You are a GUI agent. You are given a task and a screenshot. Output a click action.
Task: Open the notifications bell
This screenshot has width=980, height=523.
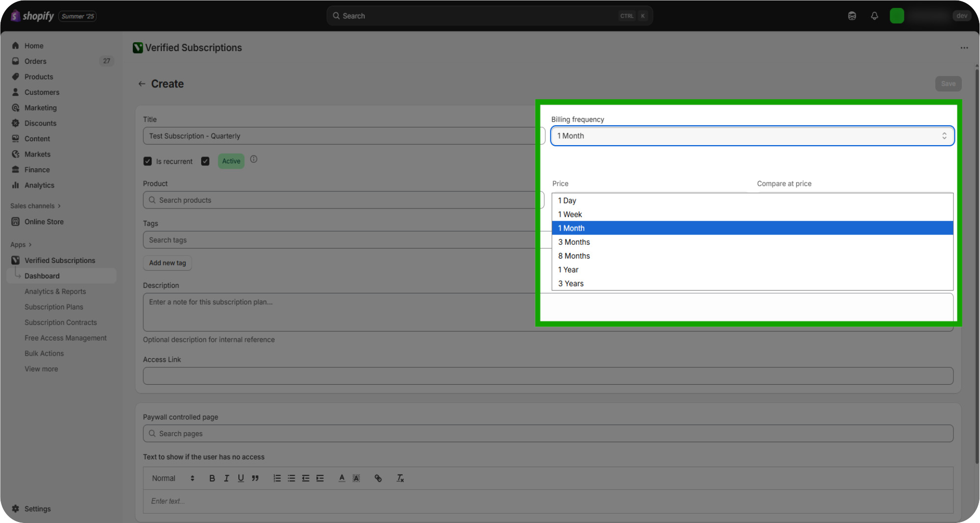[x=875, y=16]
